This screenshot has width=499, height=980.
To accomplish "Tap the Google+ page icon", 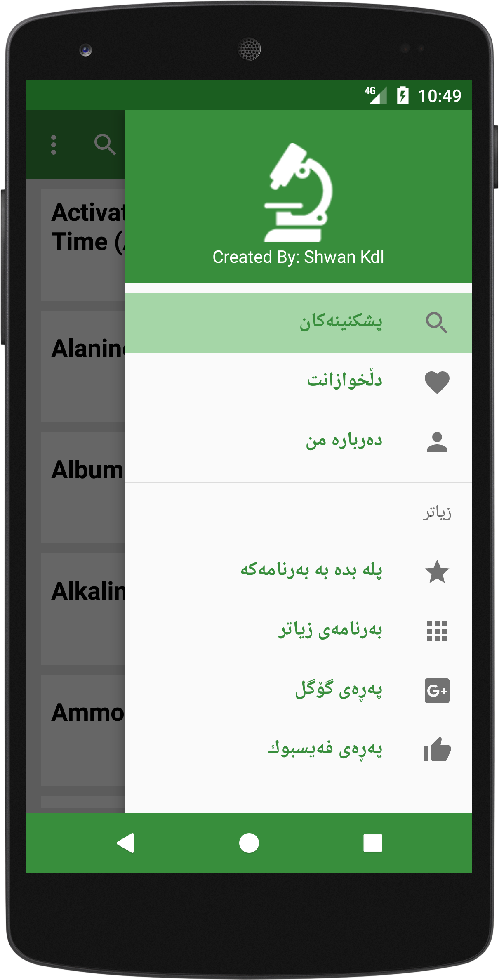I will [437, 691].
